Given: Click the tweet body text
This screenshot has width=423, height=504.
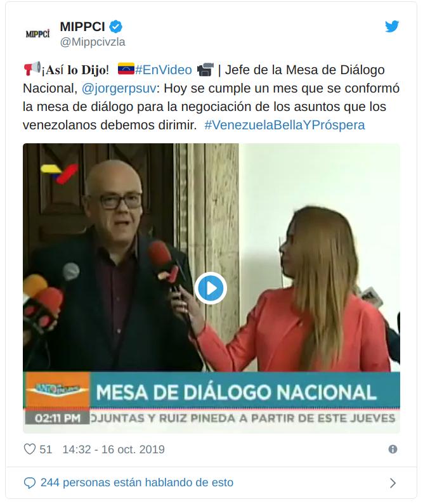Looking at the screenshot, I should point(211,97).
